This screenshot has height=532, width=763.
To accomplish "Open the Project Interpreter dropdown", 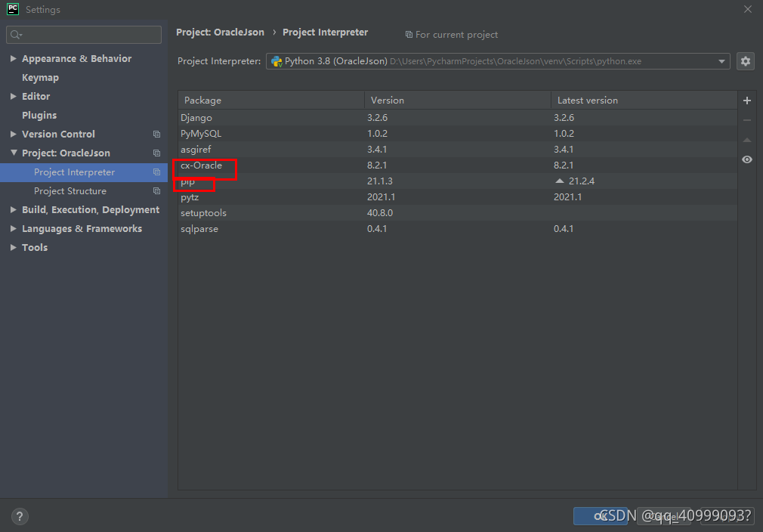I will tap(721, 61).
